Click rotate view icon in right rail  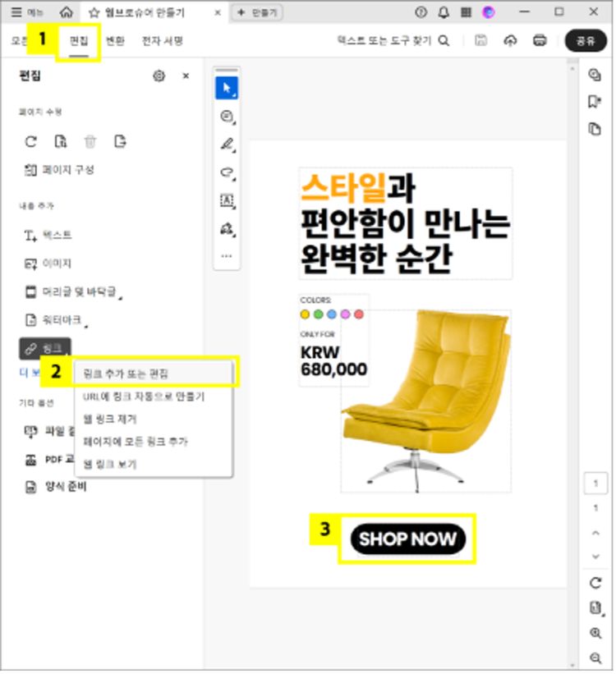pos(595,584)
